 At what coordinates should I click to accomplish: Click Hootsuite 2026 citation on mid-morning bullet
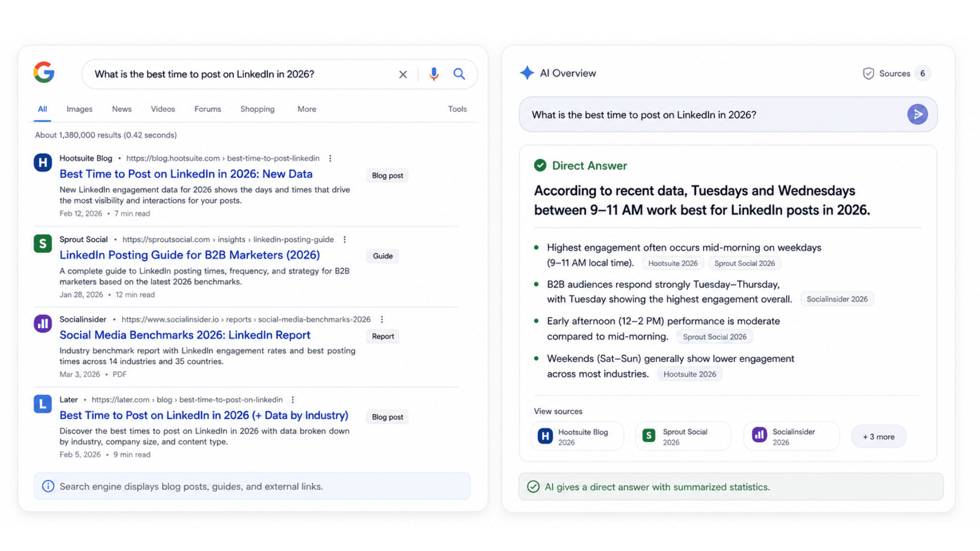[673, 264]
